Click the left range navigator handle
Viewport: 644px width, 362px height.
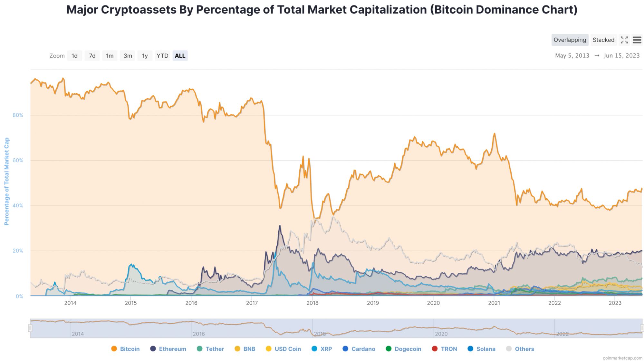pos(30,328)
